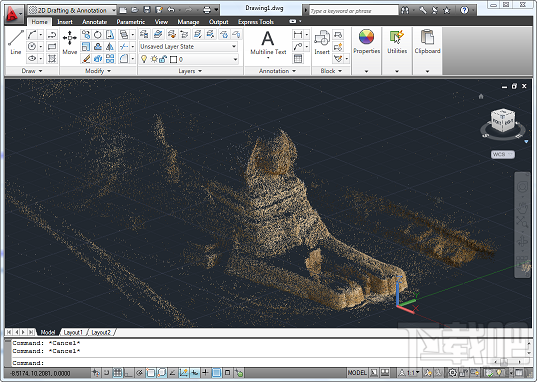Open the Properties panel button
The image size is (537, 382).
coord(366,51)
